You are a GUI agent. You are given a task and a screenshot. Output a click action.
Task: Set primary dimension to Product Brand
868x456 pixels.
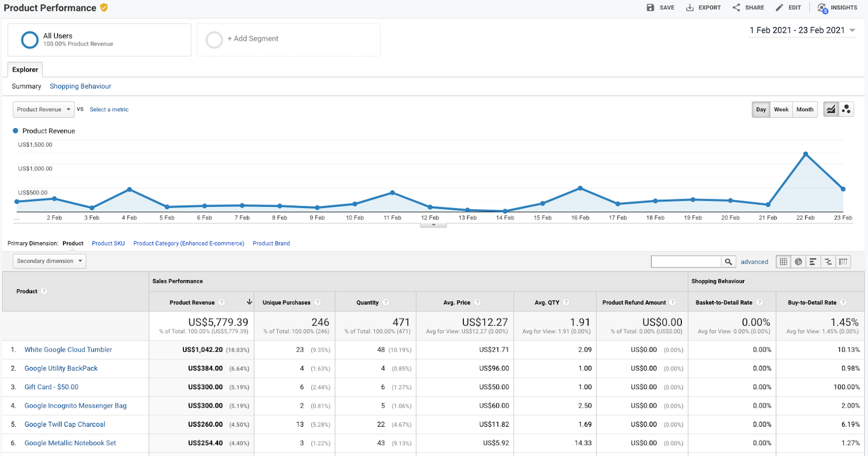[x=271, y=244]
